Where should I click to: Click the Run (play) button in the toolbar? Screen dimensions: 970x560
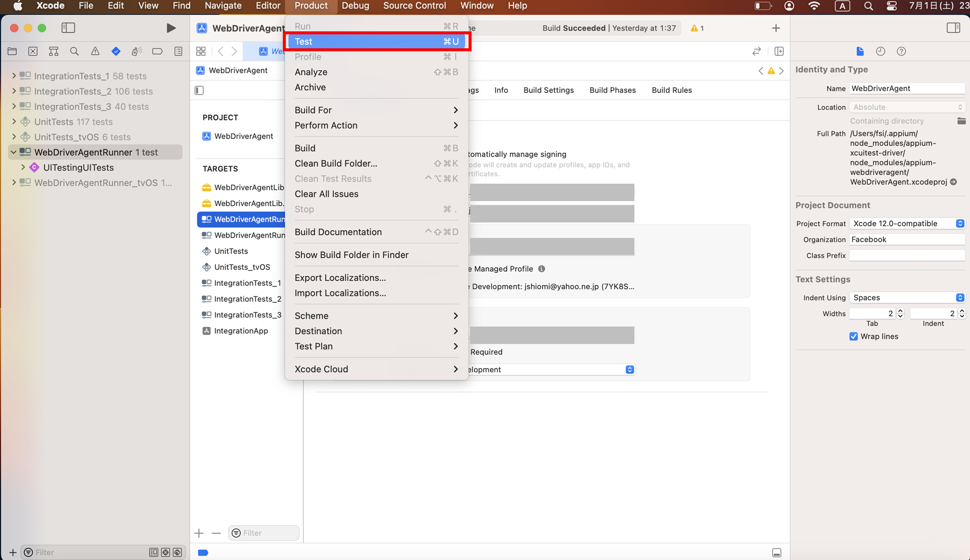click(171, 28)
